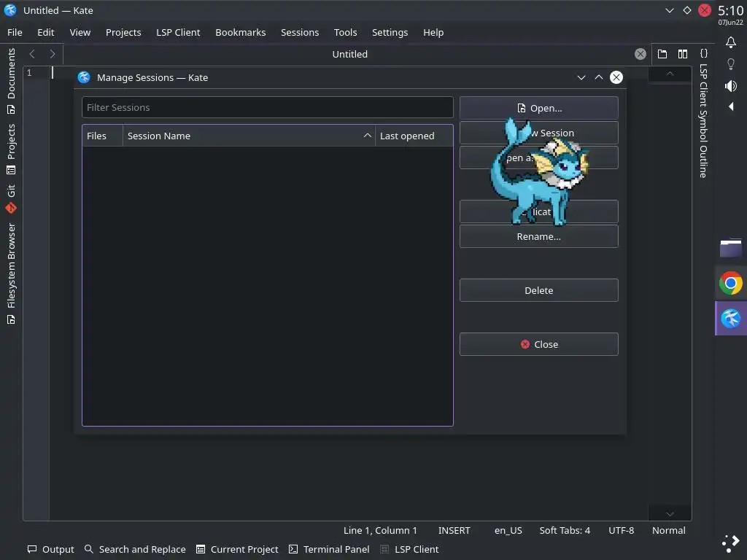747x560 pixels.
Task: Click the lightbulb icon in system panel
Action: (x=731, y=64)
